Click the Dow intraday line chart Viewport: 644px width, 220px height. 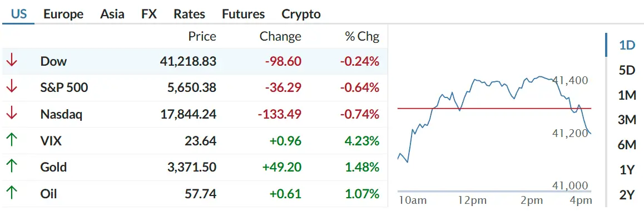pyautogui.click(x=494, y=119)
